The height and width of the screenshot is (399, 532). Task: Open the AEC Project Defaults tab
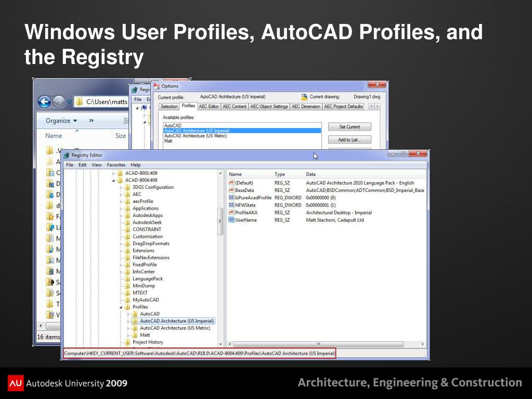343,107
